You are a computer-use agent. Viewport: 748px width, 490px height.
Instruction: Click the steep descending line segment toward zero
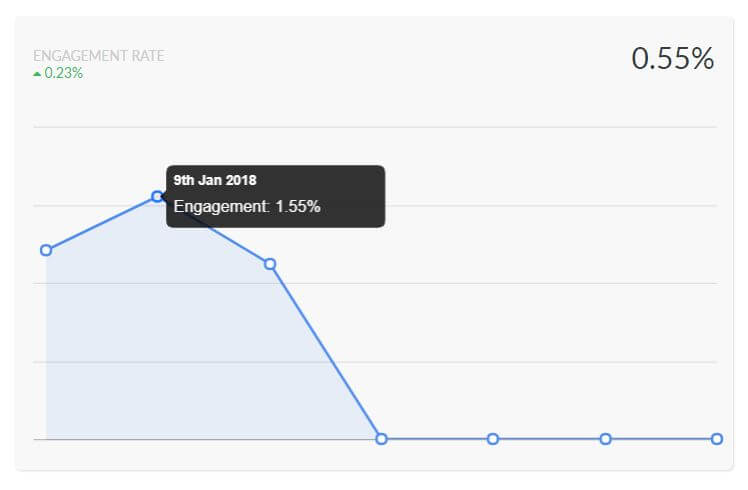pos(325,351)
